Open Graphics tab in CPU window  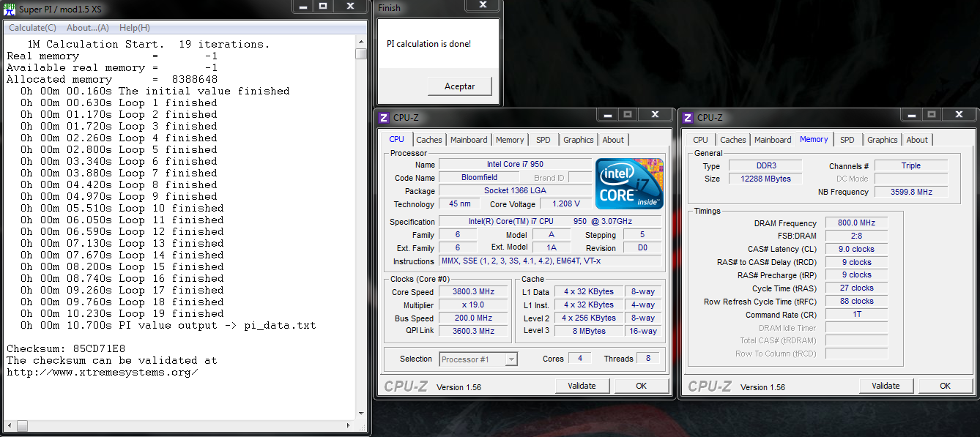579,140
